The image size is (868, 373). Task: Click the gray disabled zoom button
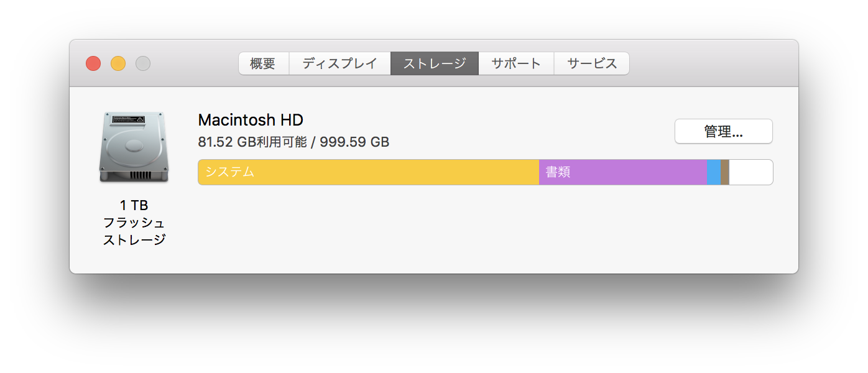click(143, 63)
